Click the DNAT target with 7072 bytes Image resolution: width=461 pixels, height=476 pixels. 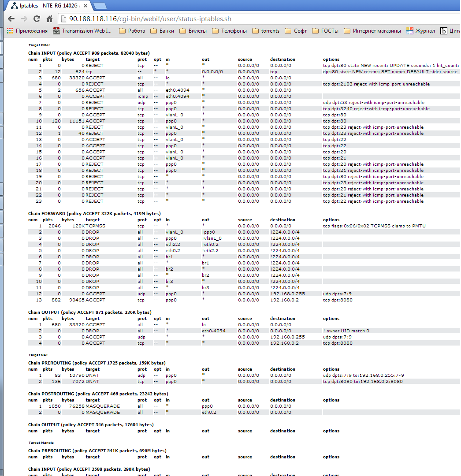tap(92, 382)
